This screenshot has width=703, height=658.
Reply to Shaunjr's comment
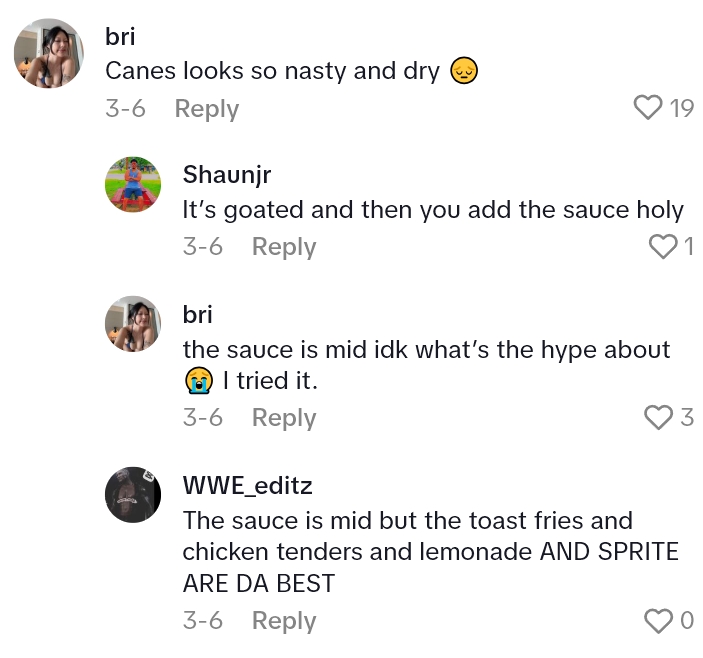284,247
